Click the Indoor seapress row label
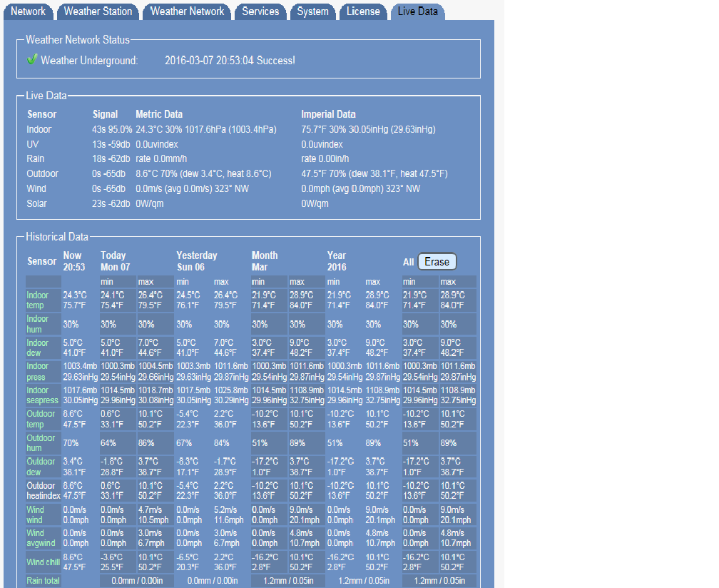 pos(42,395)
